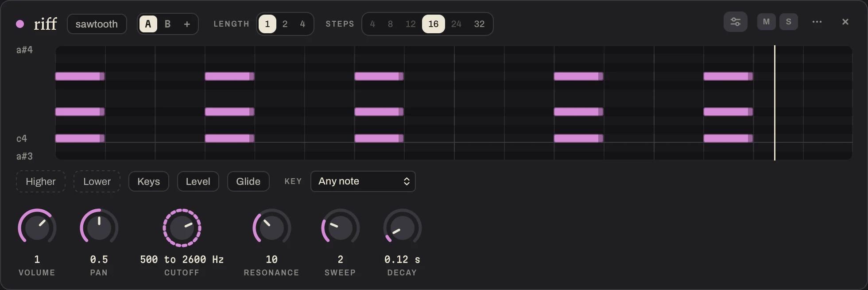This screenshot has width=868, height=290.
Task: Click the decay value 0.12 s
Action: click(x=402, y=259)
